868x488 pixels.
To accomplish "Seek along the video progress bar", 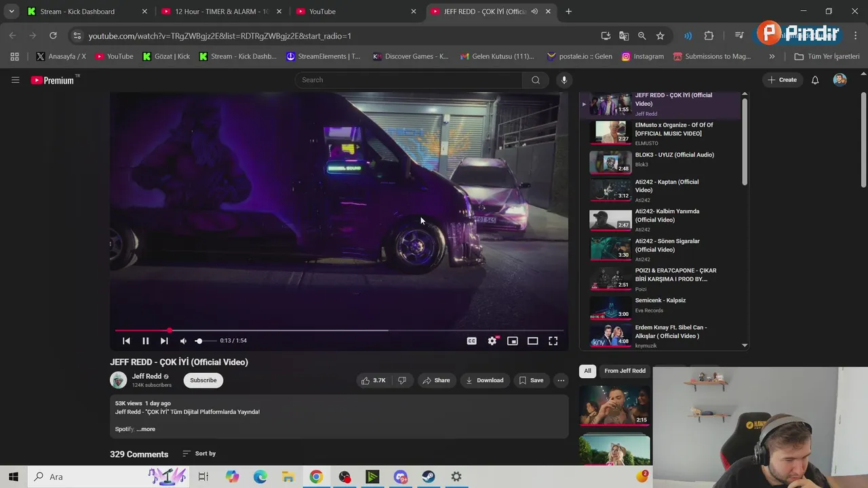I will click(339, 330).
